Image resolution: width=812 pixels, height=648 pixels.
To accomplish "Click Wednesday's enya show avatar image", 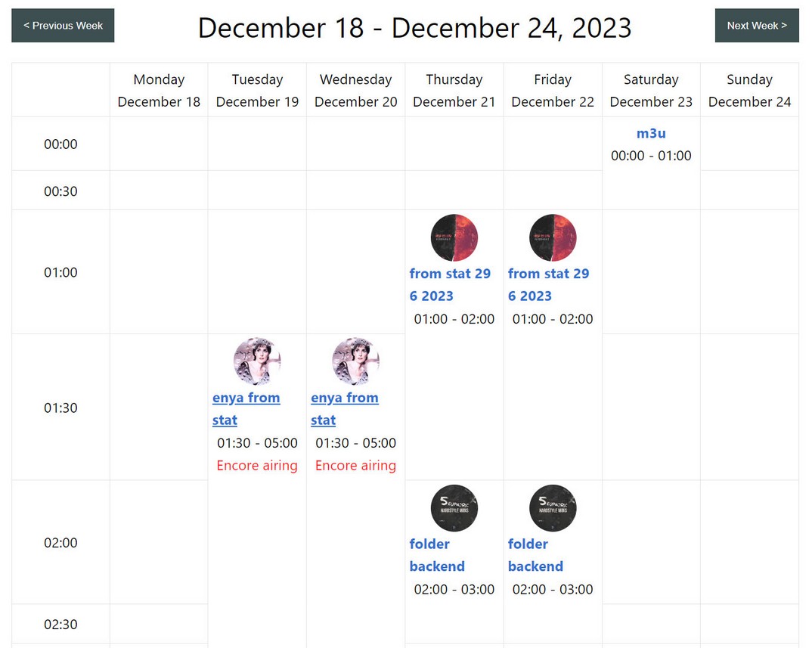I will pyautogui.click(x=355, y=361).
